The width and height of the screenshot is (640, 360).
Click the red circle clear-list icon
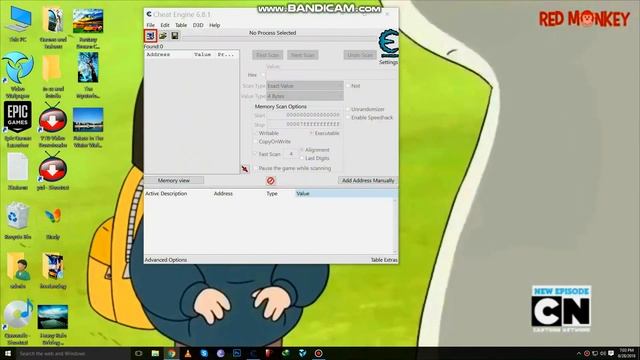270,180
